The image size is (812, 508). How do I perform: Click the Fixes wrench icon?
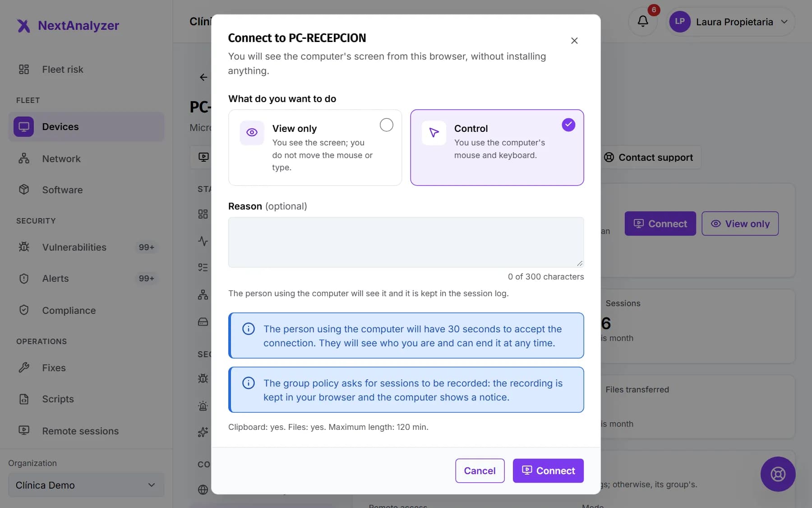point(24,368)
